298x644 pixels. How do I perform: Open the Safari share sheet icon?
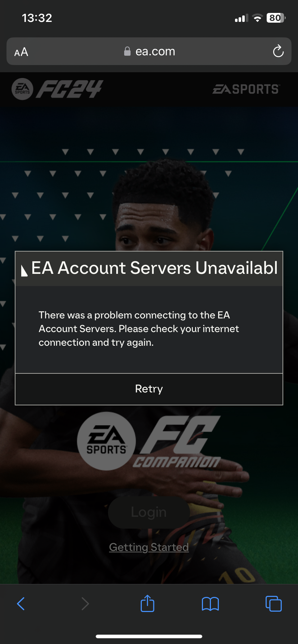pos(148,603)
